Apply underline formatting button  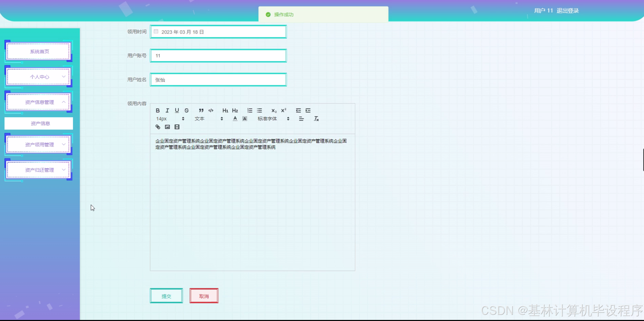pyautogui.click(x=177, y=110)
